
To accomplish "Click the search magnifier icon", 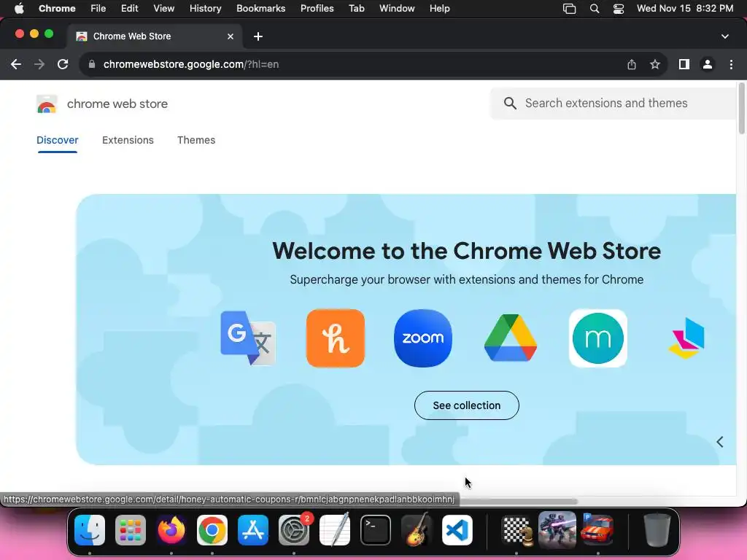I will coord(510,104).
